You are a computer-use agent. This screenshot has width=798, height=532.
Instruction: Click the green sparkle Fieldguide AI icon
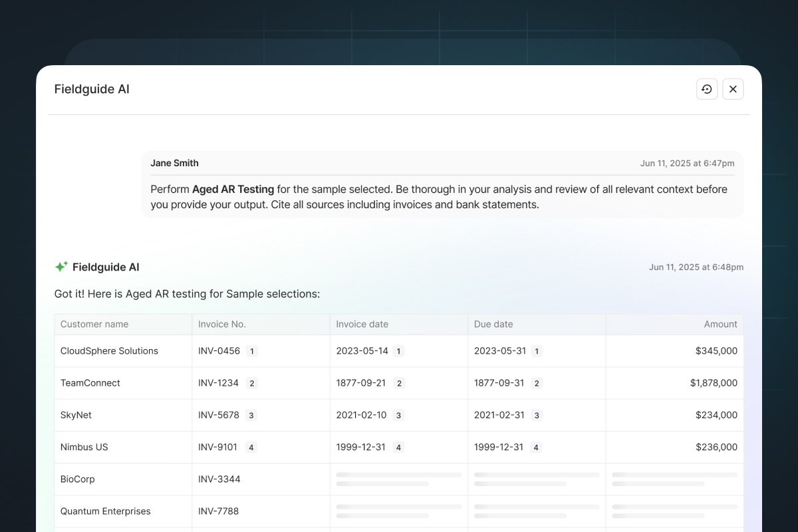pos(61,267)
